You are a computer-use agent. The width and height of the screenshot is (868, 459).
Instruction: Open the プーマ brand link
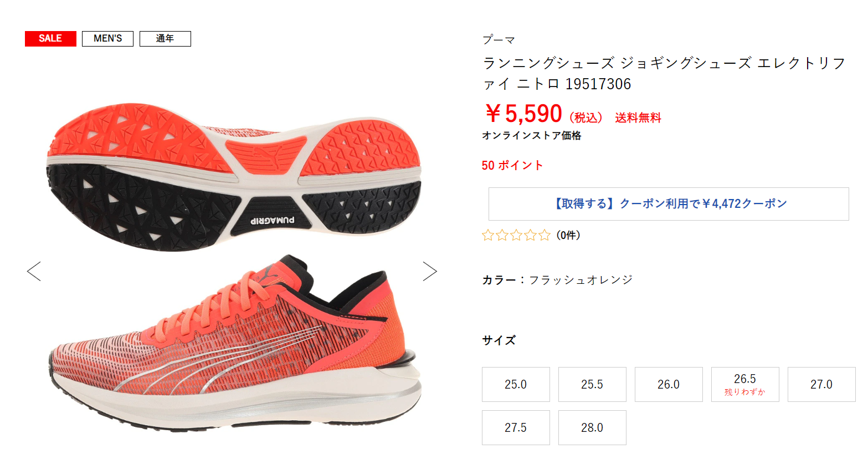click(499, 40)
